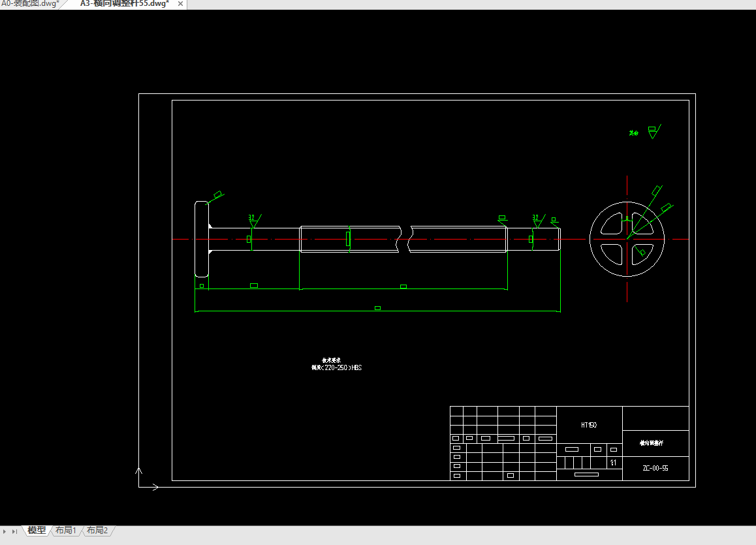Jump to last layout tab arrow
Viewport: 756px width, 545px height.
pos(14,531)
